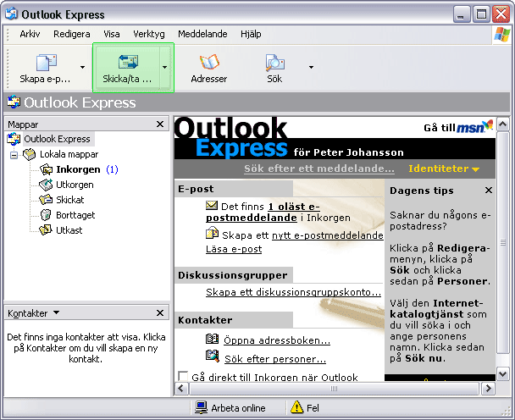515x420 pixels.
Task: Open the Meddelande menu
Action: coord(202,34)
